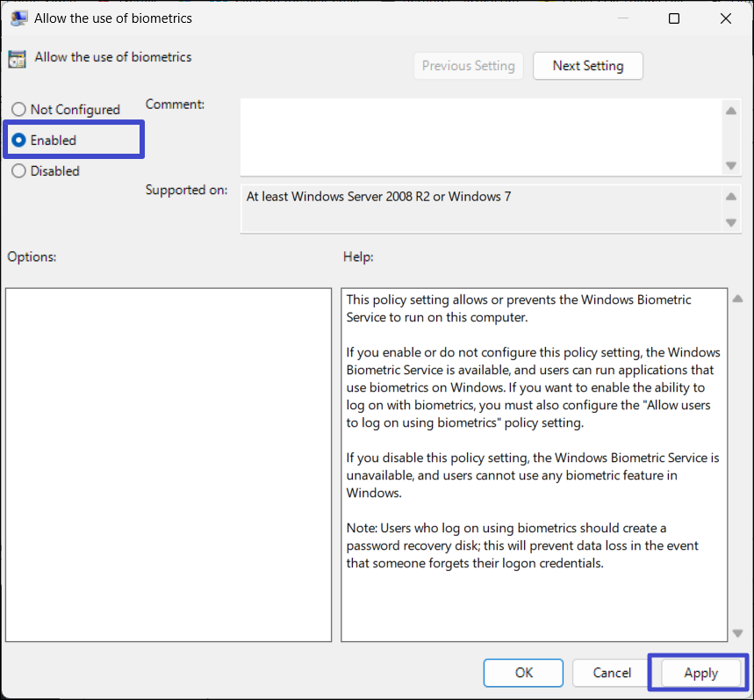Image resolution: width=754 pixels, height=700 pixels.
Task: Click the Supported on scroll up arrow
Action: 730,197
